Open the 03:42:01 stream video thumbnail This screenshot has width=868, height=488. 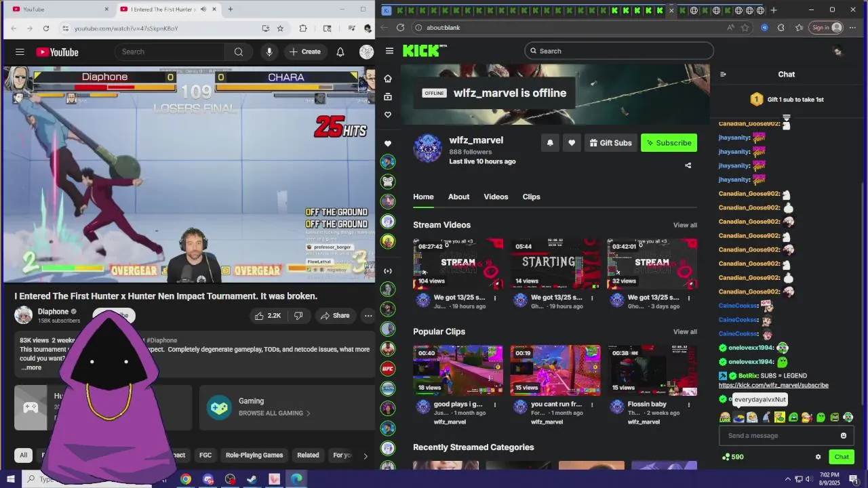point(652,264)
